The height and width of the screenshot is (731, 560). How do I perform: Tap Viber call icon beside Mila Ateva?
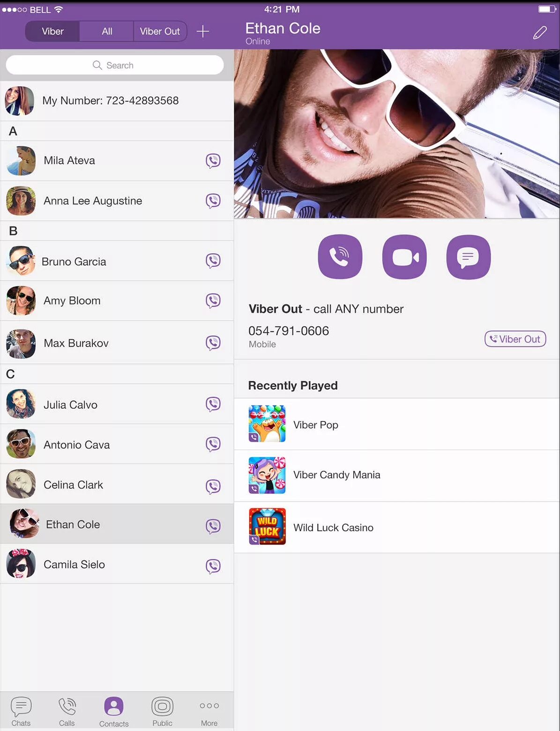pyautogui.click(x=213, y=161)
